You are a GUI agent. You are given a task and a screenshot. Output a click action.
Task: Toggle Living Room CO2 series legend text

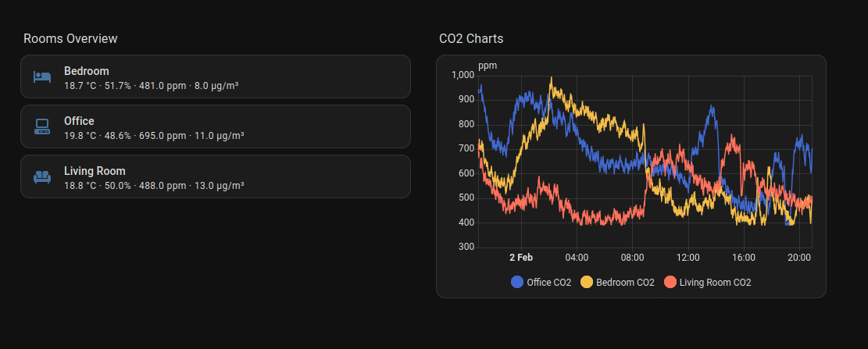coord(715,282)
